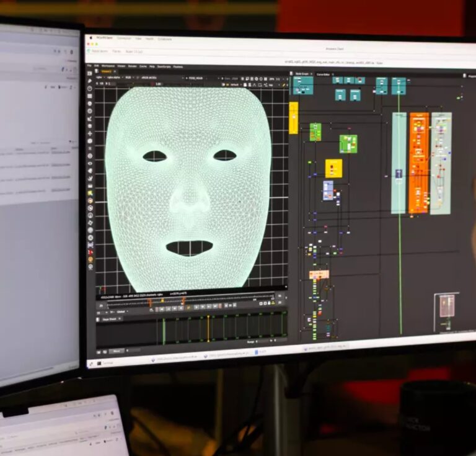
Task: Open the Channel nodes toolbar icon
Action: [x=90, y=96]
